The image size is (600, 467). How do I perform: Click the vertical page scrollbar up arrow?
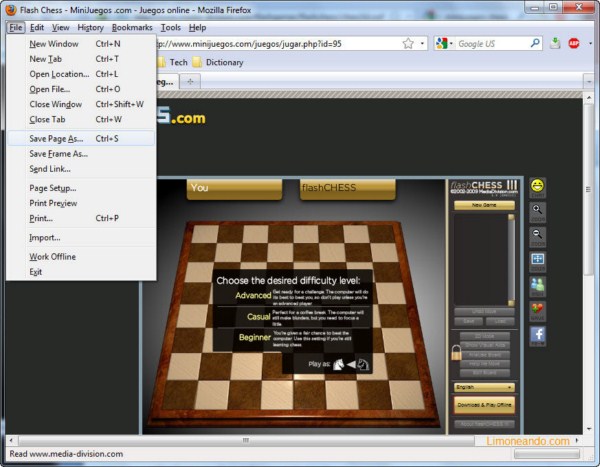click(589, 98)
